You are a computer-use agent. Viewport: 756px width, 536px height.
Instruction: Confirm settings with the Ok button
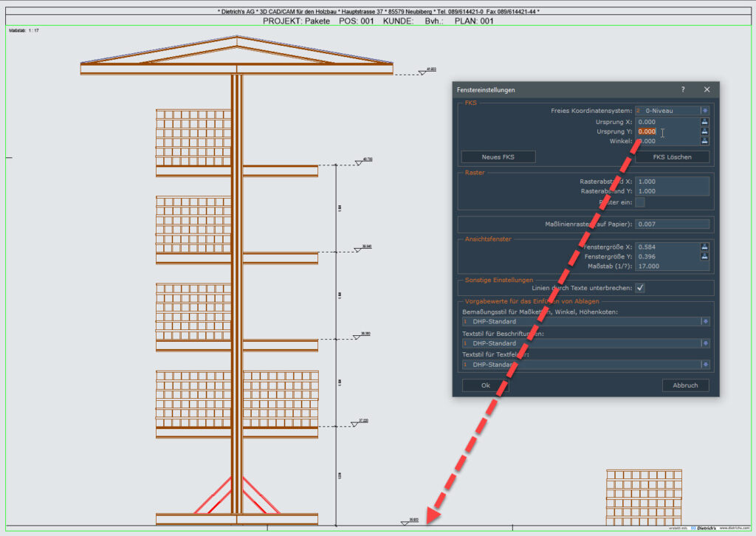[x=485, y=385]
